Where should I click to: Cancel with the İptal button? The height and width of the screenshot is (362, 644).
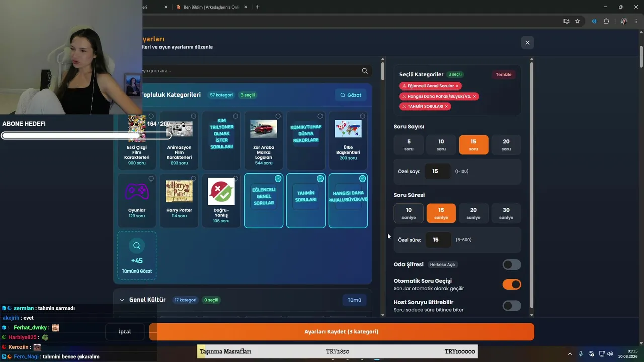[x=125, y=332]
